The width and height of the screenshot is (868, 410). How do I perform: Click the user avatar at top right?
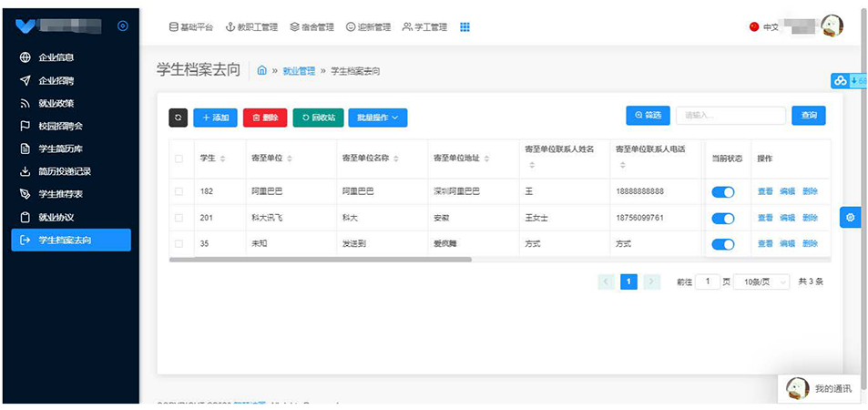pyautogui.click(x=832, y=26)
